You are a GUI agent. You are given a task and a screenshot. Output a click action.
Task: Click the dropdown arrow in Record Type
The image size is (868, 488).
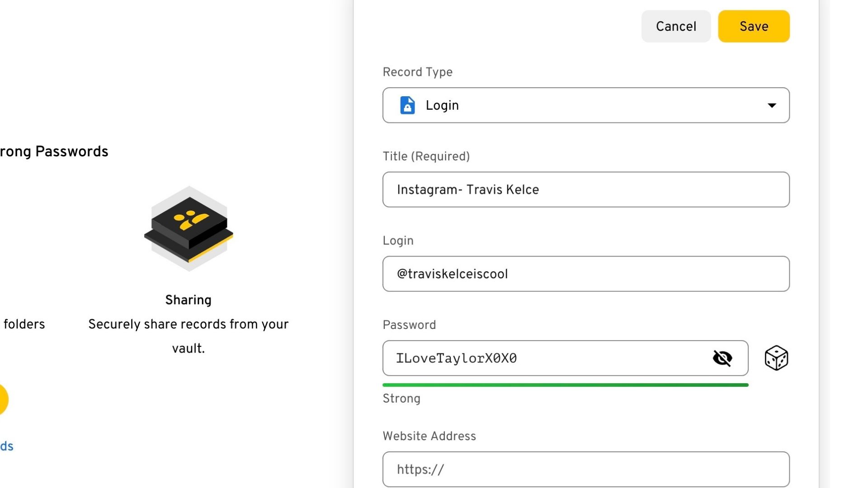[772, 105]
